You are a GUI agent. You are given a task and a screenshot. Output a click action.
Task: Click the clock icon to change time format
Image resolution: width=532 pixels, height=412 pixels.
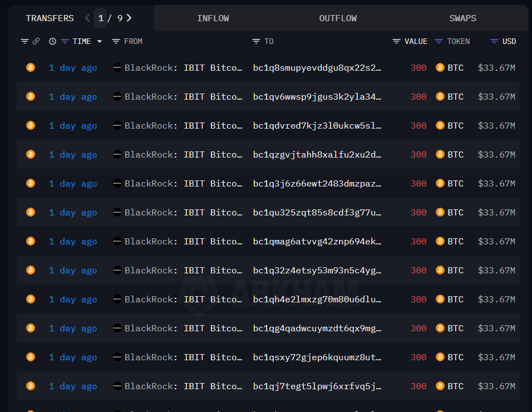click(x=52, y=41)
